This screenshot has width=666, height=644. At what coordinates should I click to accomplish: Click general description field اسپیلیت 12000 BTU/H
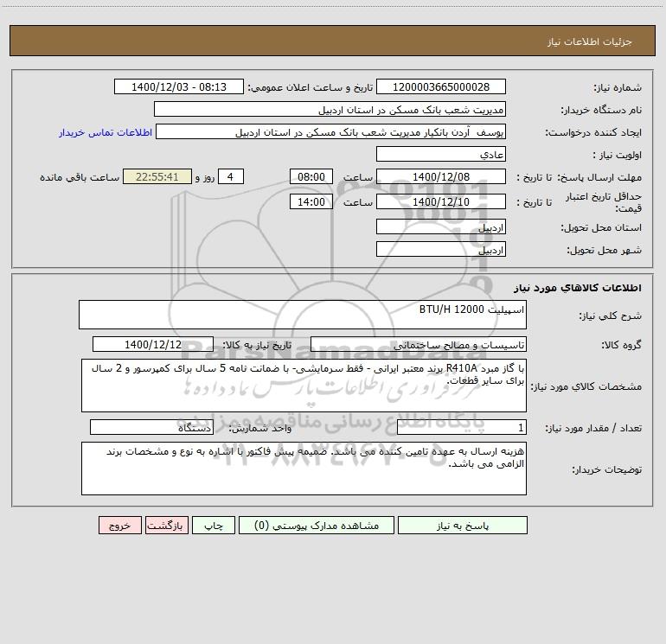tap(303, 315)
